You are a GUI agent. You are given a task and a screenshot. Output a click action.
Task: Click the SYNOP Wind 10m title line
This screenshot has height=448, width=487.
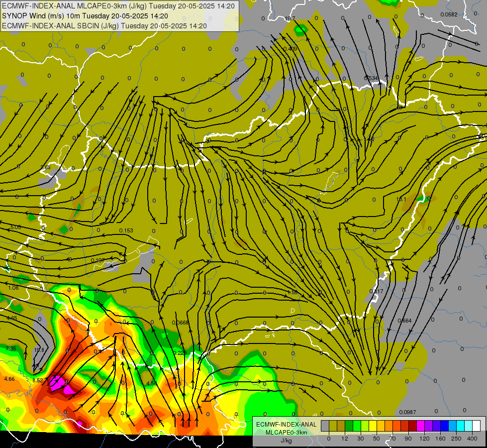(x=85, y=16)
